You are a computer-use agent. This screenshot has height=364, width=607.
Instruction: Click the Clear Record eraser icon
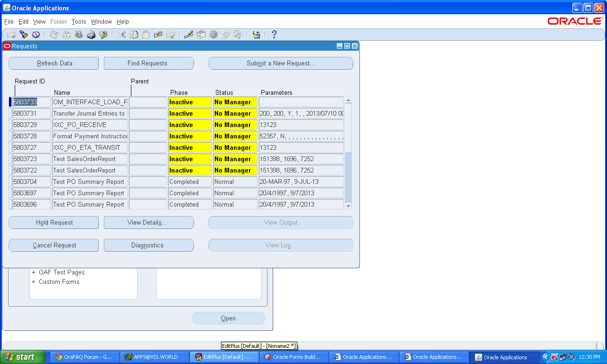pos(158,35)
